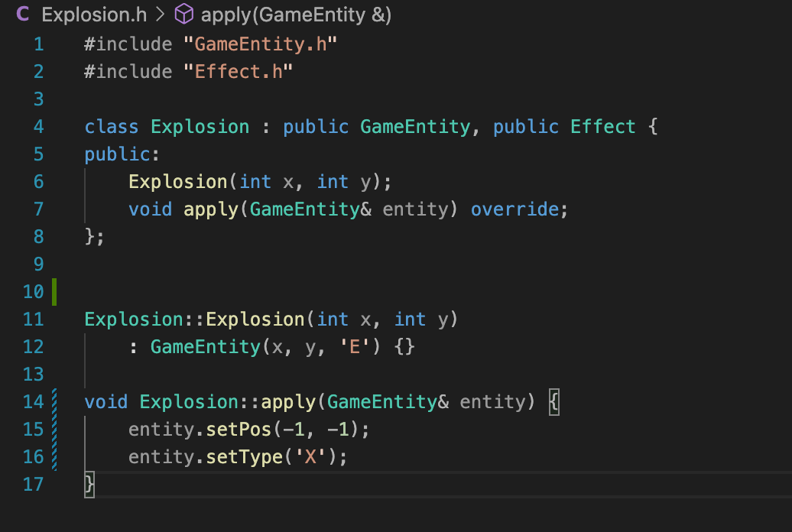Select the class name Explosion on line 4
The height and width of the screenshot is (532, 792).
(x=200, y=126)
